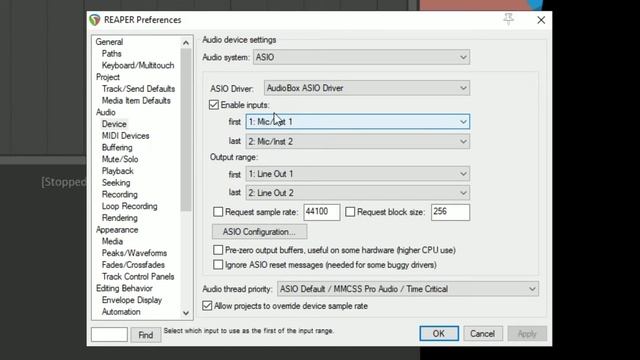The height and width of the screenshot is (360, 640).
Task: Open first output dropdown showing Line Out 1
Action: [x=358, y=174]
